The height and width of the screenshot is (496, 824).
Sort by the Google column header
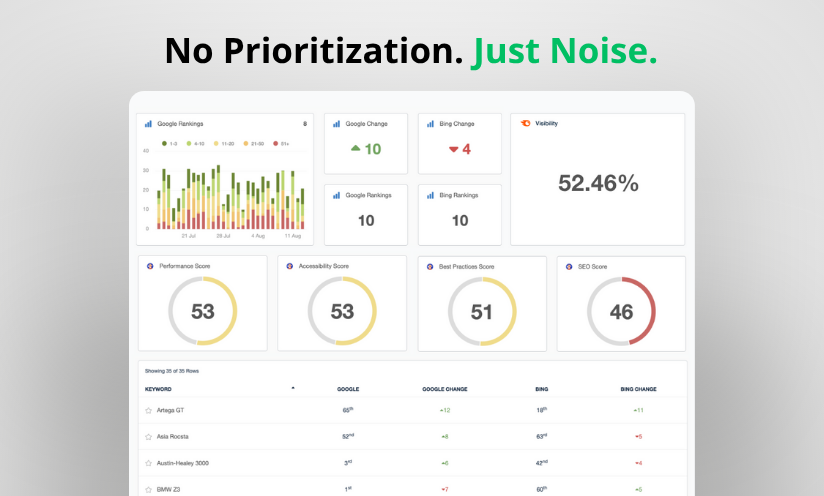(x=347, y=388)
